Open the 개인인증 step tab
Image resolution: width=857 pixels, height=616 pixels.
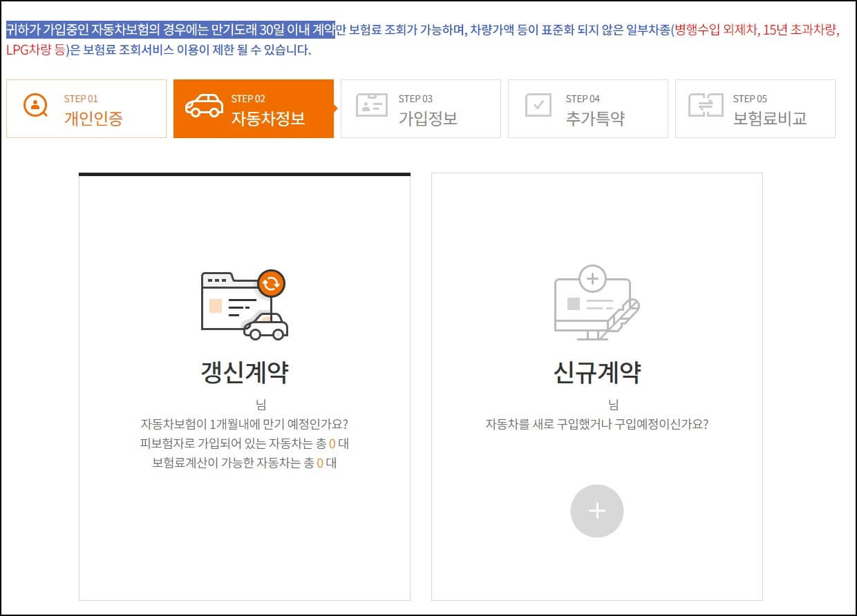pos(86,108)
